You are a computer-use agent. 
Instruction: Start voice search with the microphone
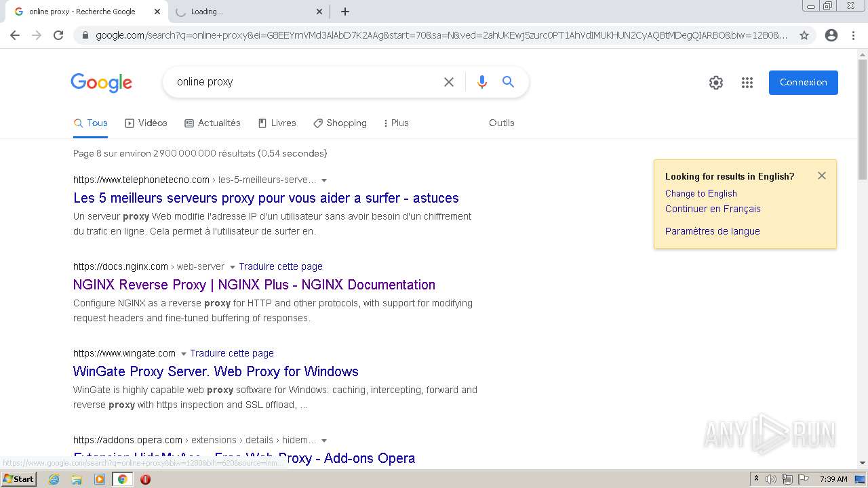click(482, 82)
